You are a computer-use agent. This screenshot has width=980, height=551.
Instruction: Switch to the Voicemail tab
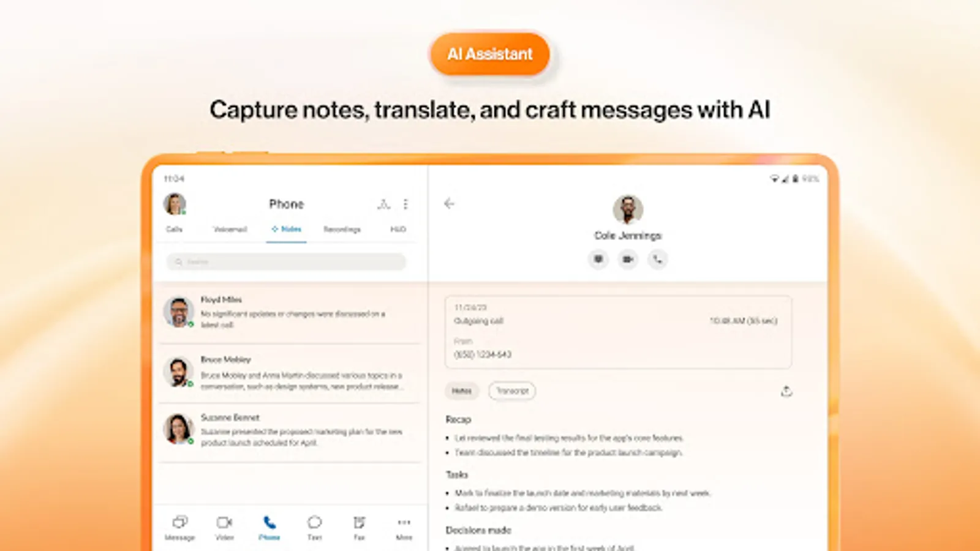tap(229, 230)
